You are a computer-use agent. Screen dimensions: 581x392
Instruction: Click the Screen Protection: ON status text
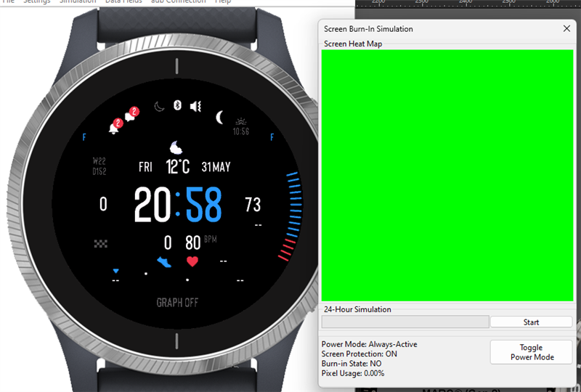click(x=359, y=354)
